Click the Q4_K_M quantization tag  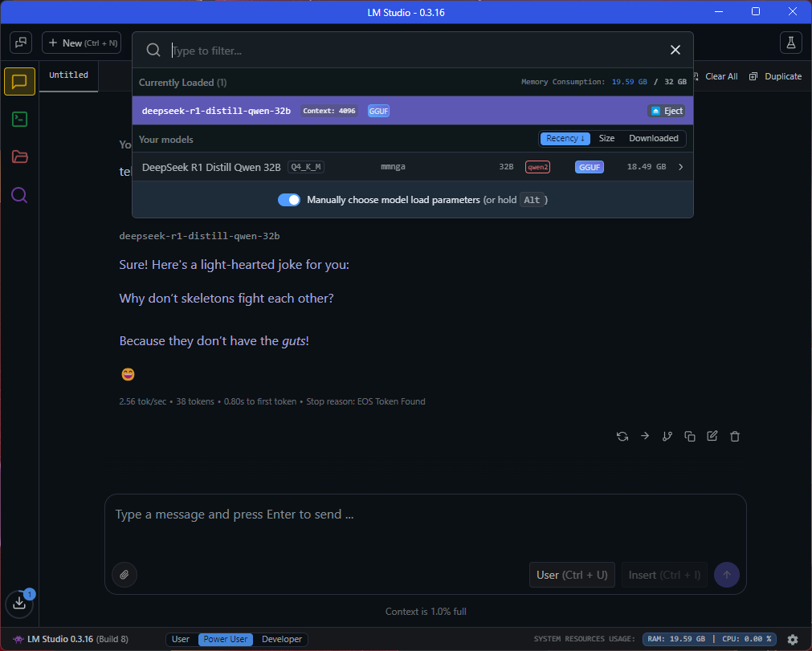(x=305, y=167)
